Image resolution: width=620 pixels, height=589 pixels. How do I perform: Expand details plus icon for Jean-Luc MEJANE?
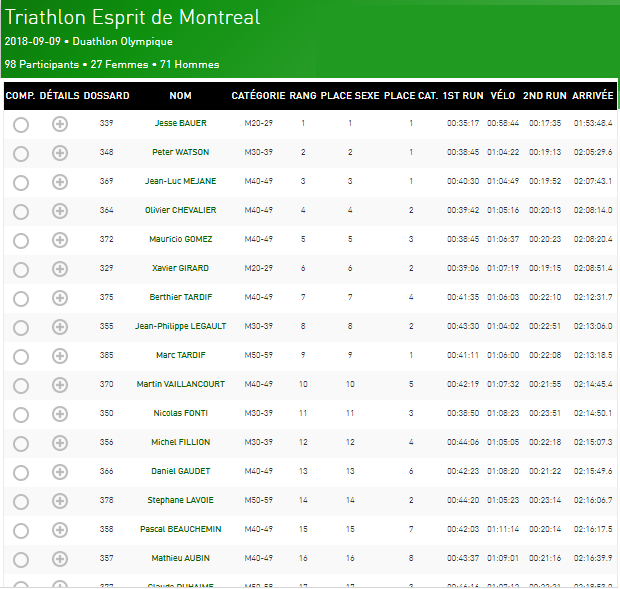click(x=60, y=182)
